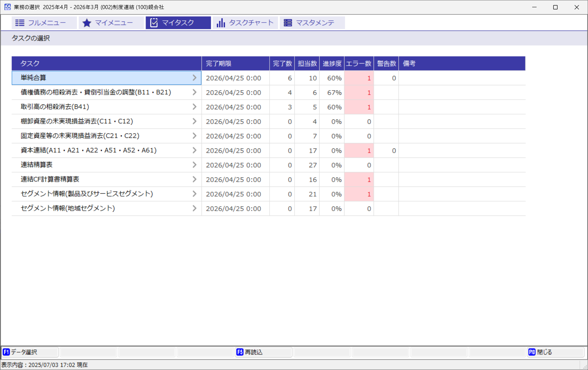Click the Task Chart bar graph icon
588x370 pixels.
coord(221,23)
